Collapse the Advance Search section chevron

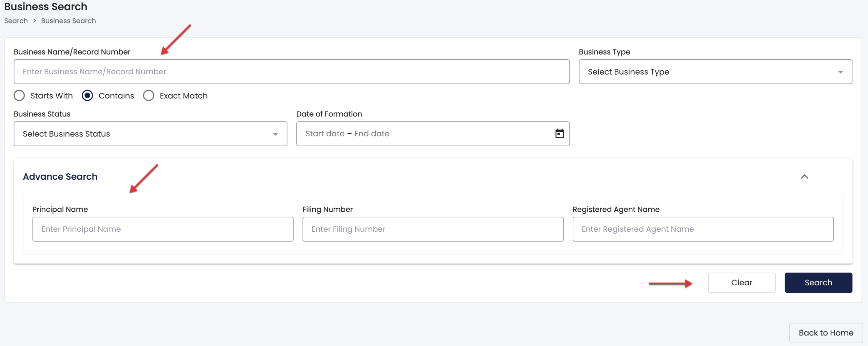point(804,177)
